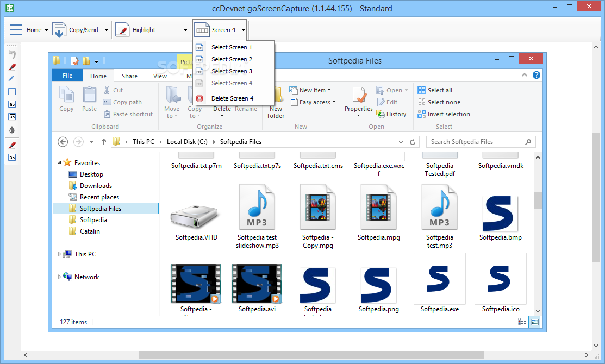
Task: Click Paste shortcut in the Clipboard group
Action: (128, 114)
